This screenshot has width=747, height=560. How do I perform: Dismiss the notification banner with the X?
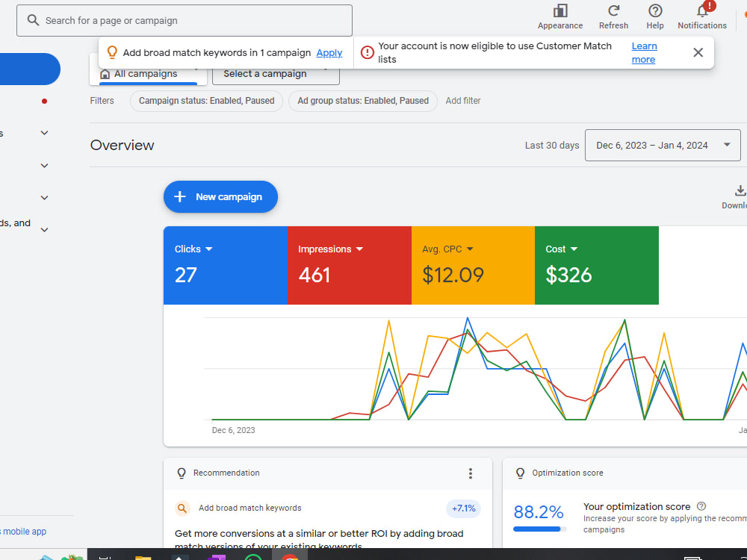pos(698,52)
